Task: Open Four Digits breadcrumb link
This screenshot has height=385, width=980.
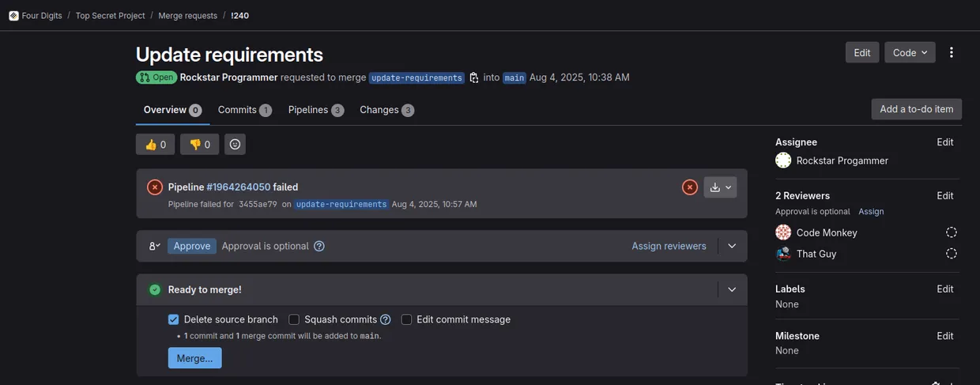Action: coord(40,16)
